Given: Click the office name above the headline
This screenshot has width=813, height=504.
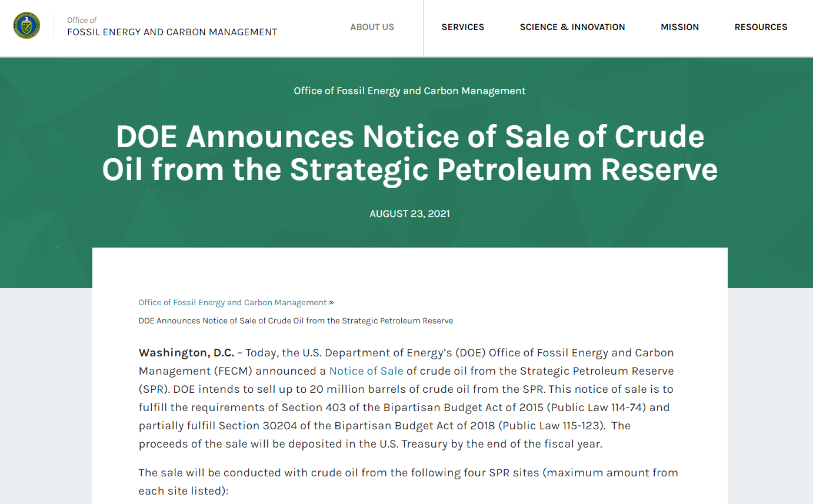Looking at the screenshot, I should (x=409, y=91).
